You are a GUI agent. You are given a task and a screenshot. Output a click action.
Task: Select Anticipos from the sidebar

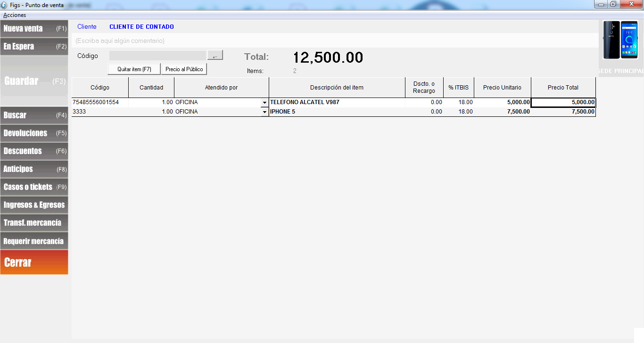click(x=34, y=169)
